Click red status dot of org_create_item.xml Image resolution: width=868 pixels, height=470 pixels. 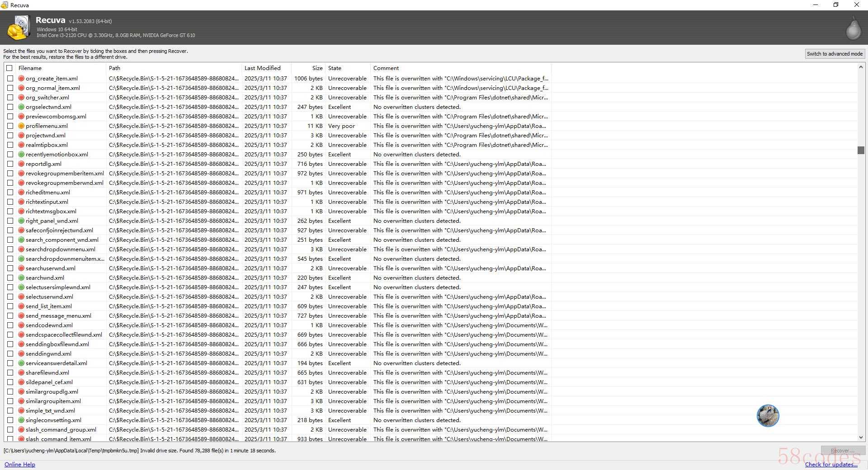point(21,79)
